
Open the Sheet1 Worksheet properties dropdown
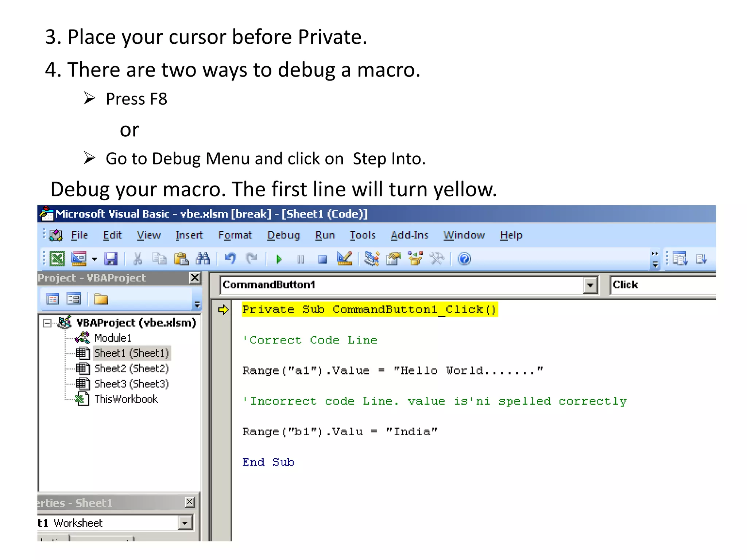click(185, 524)
